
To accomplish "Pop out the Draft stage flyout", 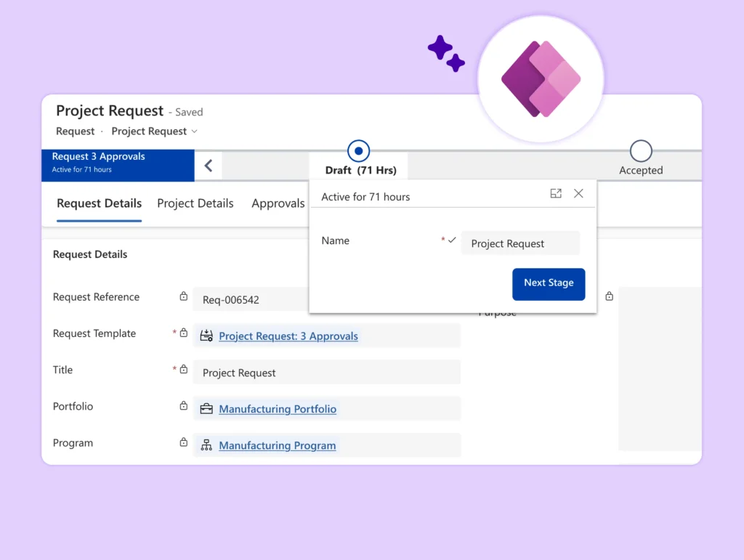I will [x=556, y=193].
